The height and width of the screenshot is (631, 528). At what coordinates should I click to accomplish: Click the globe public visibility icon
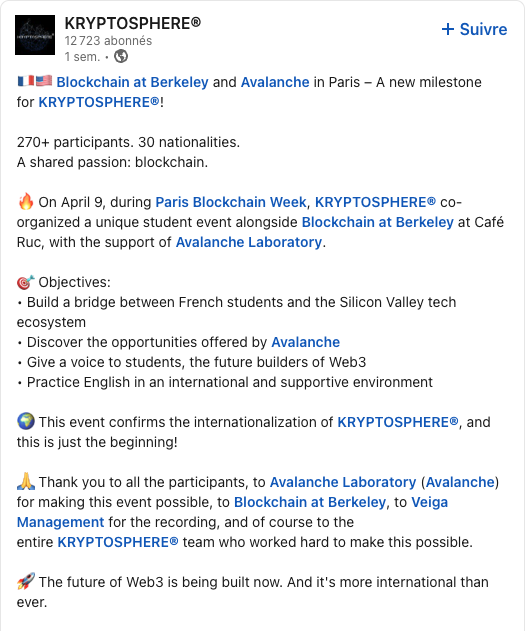click(121, 56)
